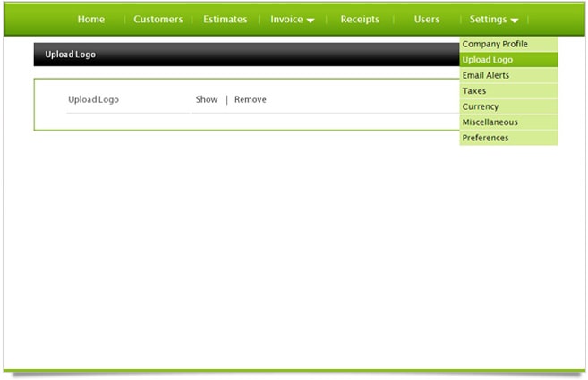This screenshot has height=380, width=588.
Task: Select Company Profile from Settings menu
Action: point(508,44)
